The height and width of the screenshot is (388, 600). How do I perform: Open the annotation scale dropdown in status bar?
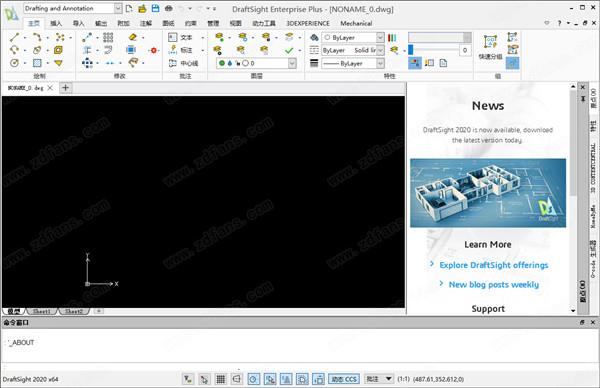[x=379, y=379]
